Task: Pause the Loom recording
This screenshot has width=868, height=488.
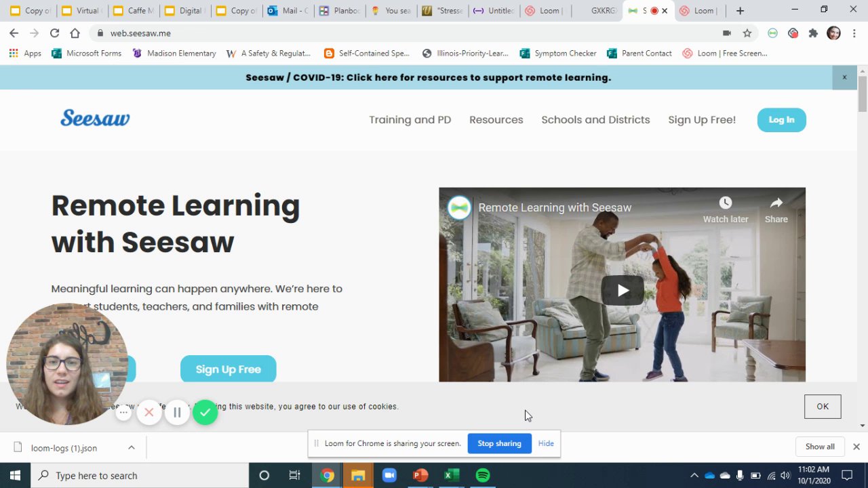Action: click(177, 412)
